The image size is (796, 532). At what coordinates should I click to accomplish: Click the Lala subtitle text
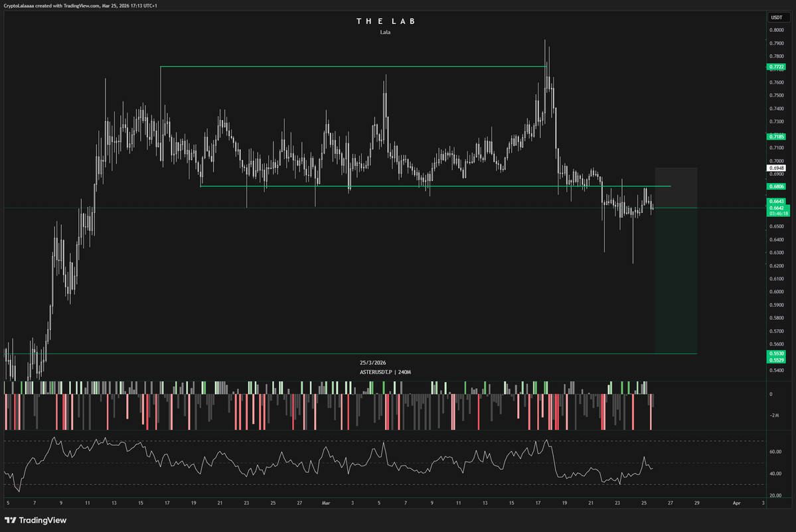coord(385,32)
